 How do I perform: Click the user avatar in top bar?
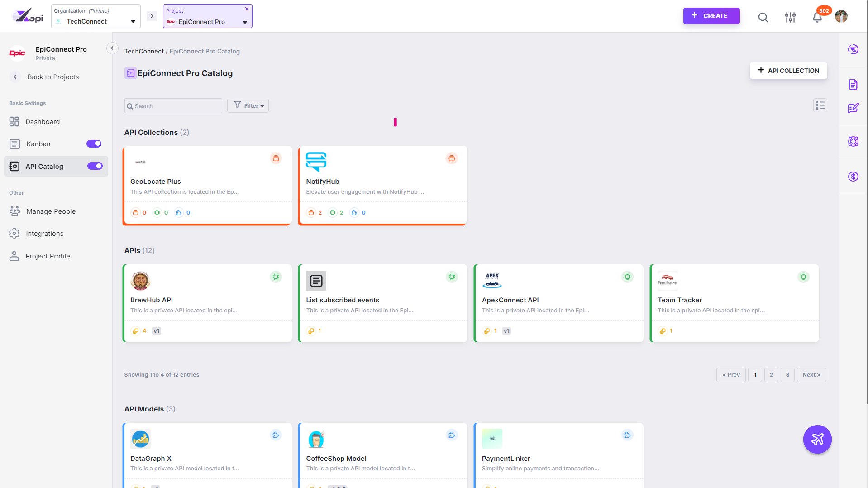tap(841, 16)
